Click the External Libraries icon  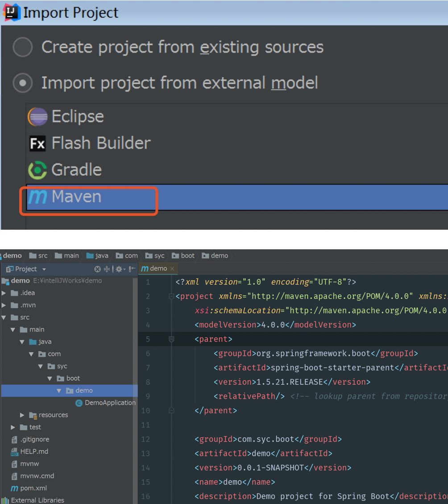point(5,500)
